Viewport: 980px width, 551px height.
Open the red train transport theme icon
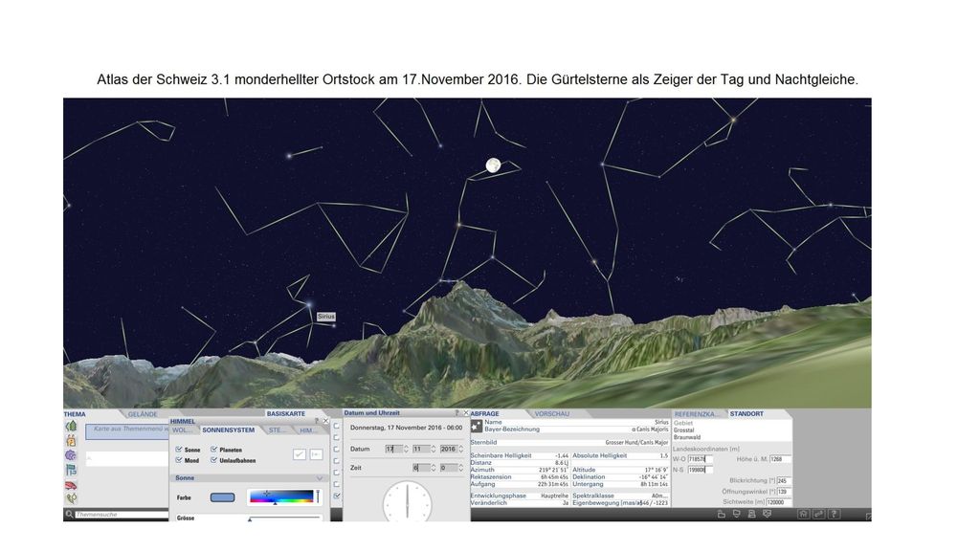[x=71, y=485]
